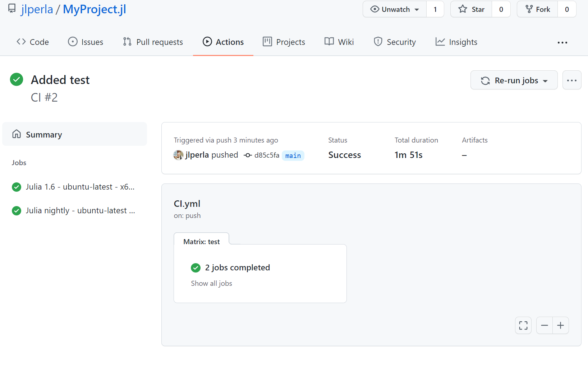The height and width of the screenshot is (377, 588).
Task: Click the Unwatch button
Action: click(x=390, y=9)
